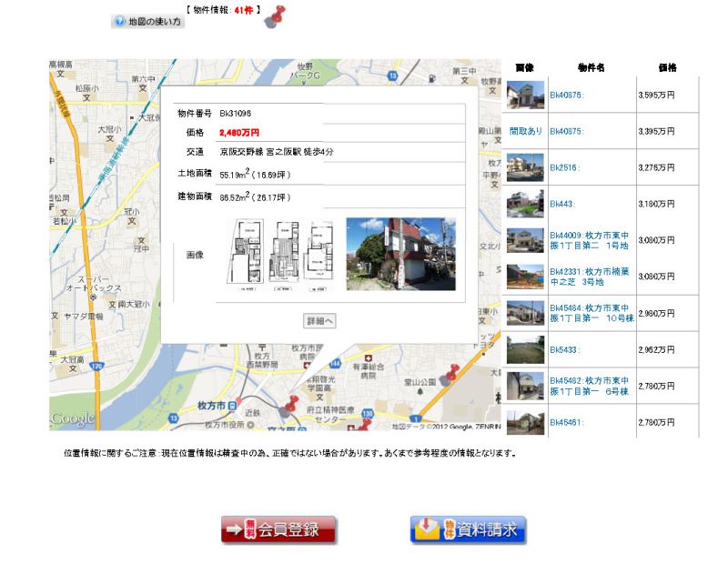Click the 詳細へ button in the property popup
Image resolution: width=728 pixels, height=574 pixels.
coord(319,321)
